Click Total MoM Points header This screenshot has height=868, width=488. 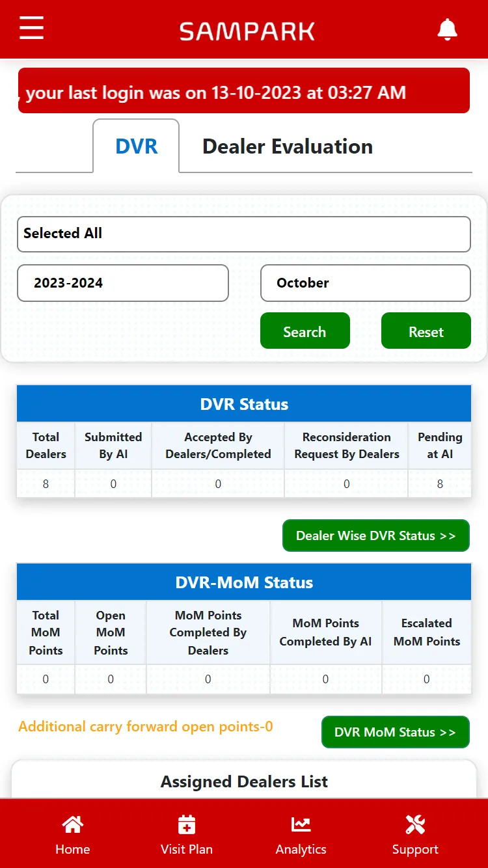click(46, 632)
